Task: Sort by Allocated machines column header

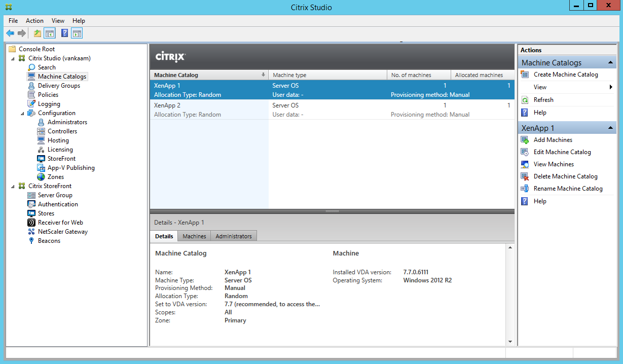Action: point(483,75)
